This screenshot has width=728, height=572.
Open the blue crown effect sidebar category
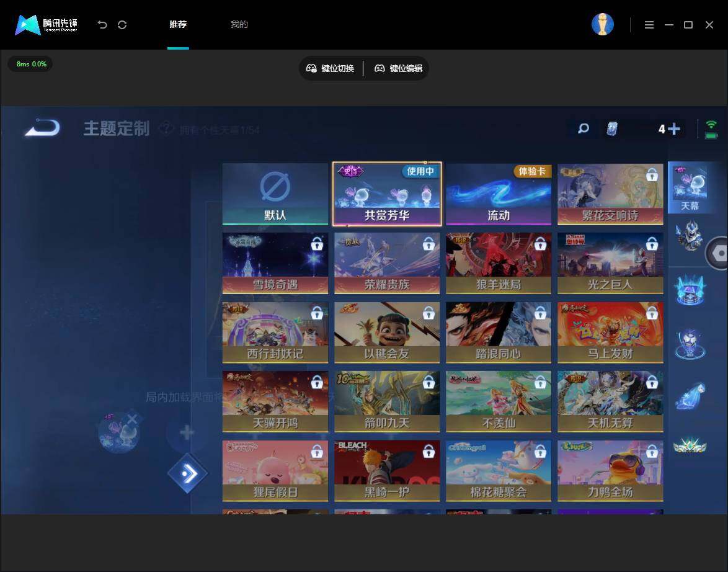(x=690, y=290)
